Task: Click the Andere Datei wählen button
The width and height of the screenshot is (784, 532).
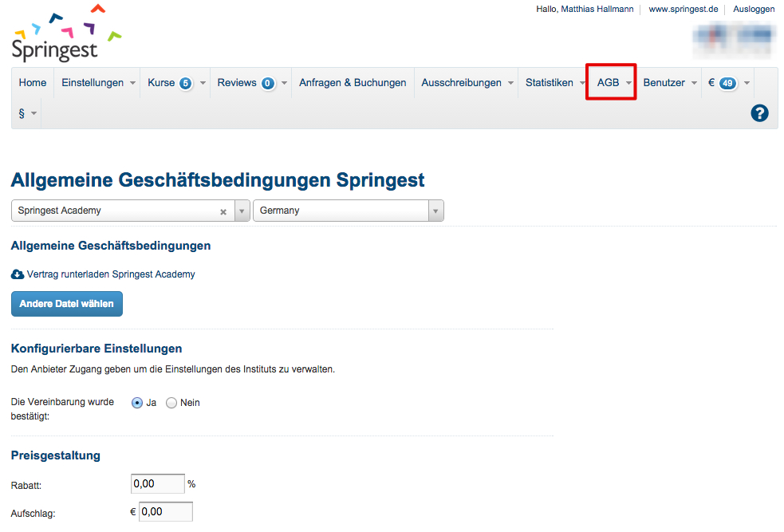Action: [67, 304]
